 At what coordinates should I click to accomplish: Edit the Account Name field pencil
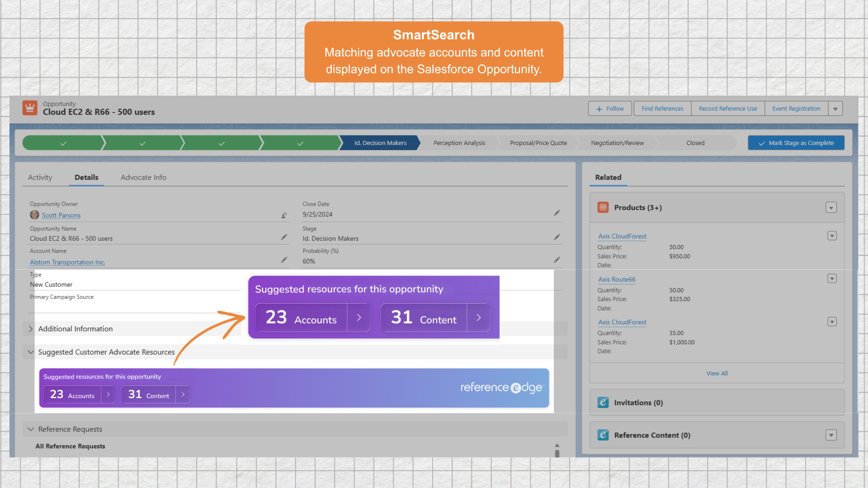point(284,260)
